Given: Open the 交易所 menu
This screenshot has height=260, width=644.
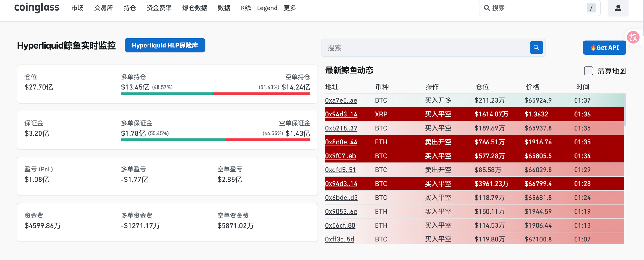Looking at the screenshot, I should pos(104,8).
